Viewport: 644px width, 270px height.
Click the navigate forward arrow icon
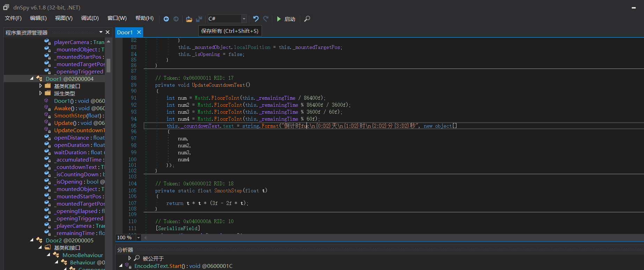[x=176, y=19]
